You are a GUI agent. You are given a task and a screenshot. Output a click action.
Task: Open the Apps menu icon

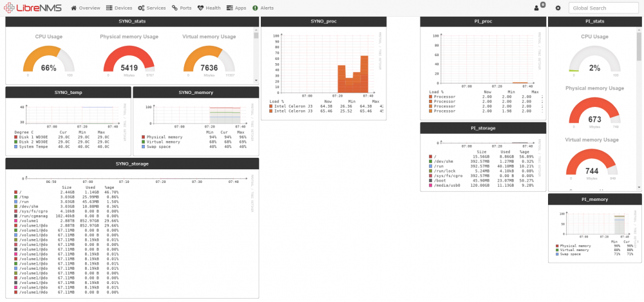(x=230, y=8)
